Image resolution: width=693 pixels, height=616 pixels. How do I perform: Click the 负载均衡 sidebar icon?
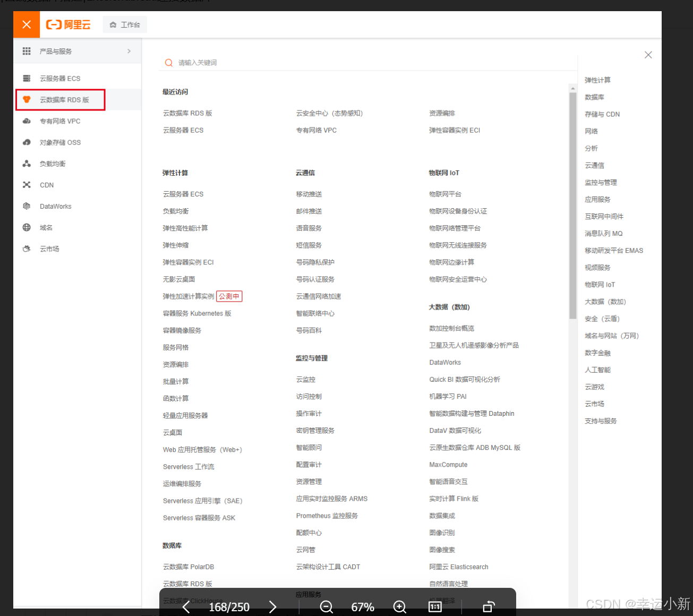pos(27,164)
